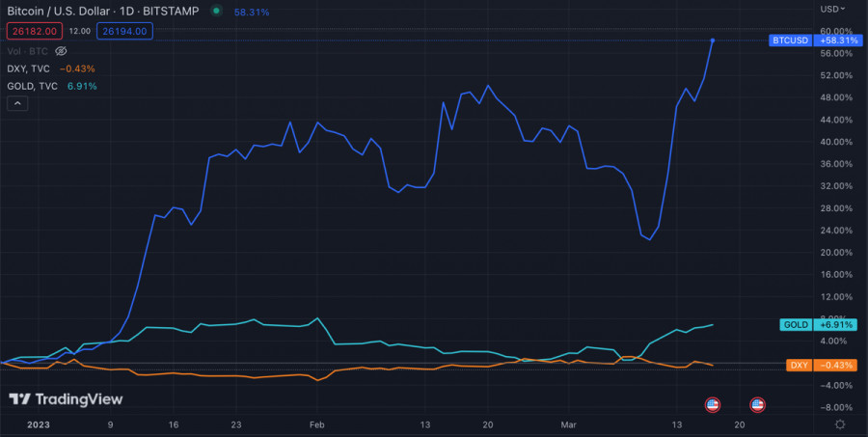Image resolution: width=868 pixels, height=437 pixels.
Task: Click the Mar date on time axis
Action: [x=568, y=423]
